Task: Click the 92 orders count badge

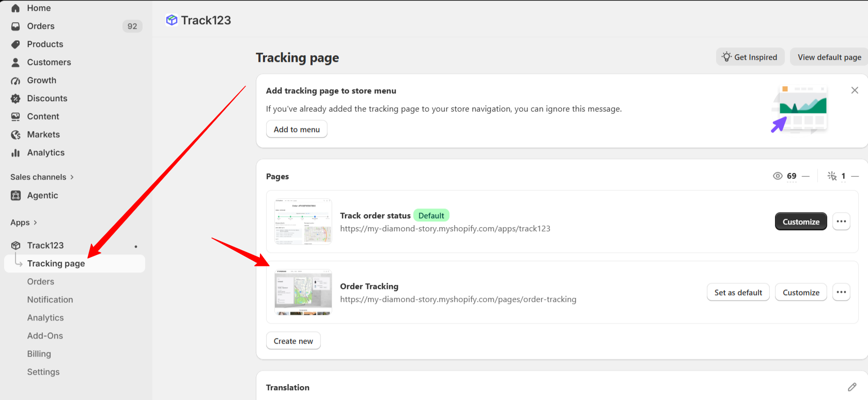Action: coord(132,26)
